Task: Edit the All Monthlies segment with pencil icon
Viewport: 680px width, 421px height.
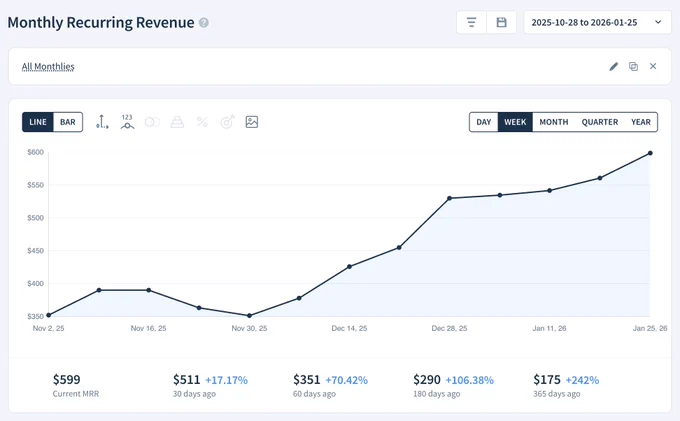Action: point(614,66)
